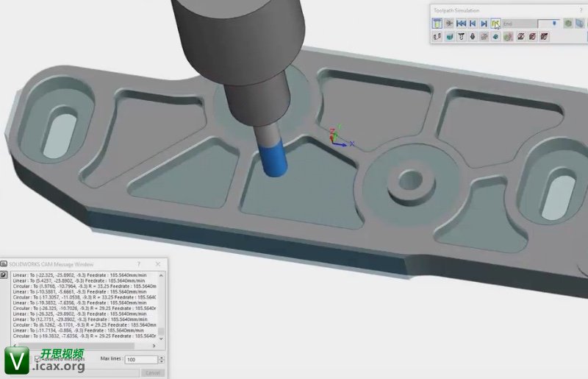This screenshot has height=379, width=588.
Task: Step simulation forward one move
Action: point(484,24)
